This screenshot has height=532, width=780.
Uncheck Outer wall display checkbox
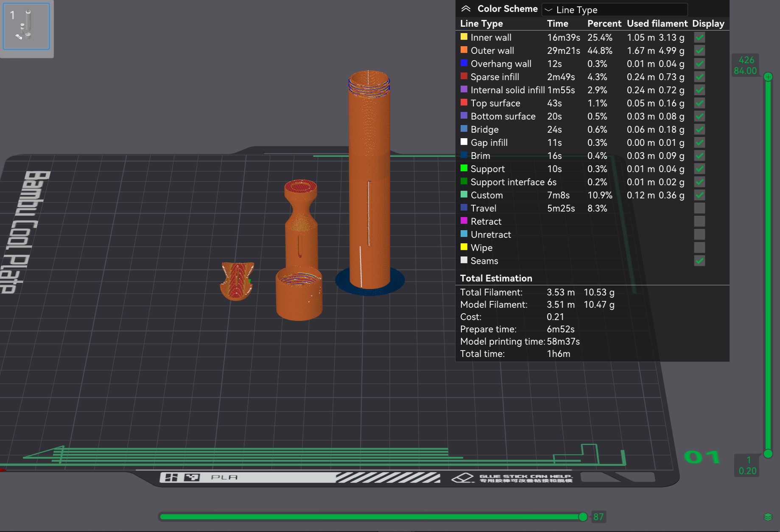coord(699,50)
